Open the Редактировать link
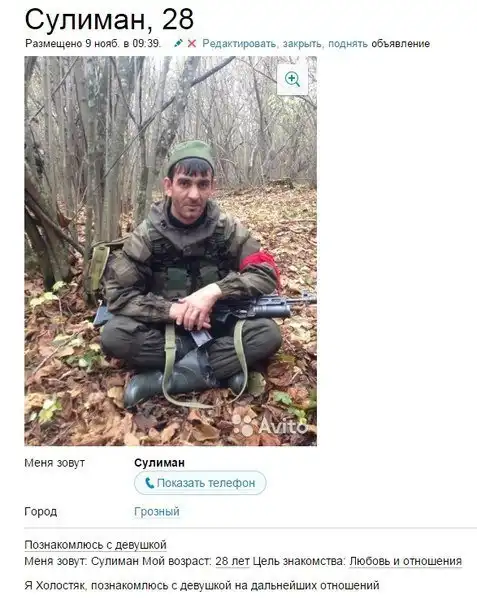 coord(239,44)
